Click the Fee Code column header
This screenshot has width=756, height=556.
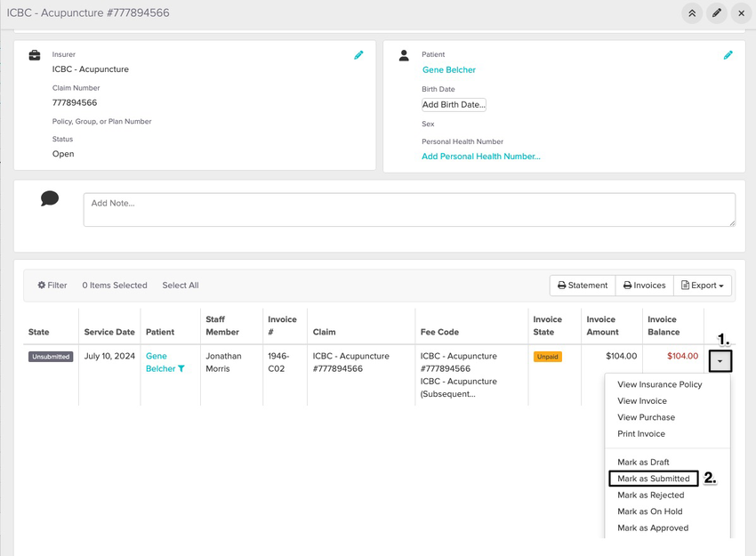point(439,332)
